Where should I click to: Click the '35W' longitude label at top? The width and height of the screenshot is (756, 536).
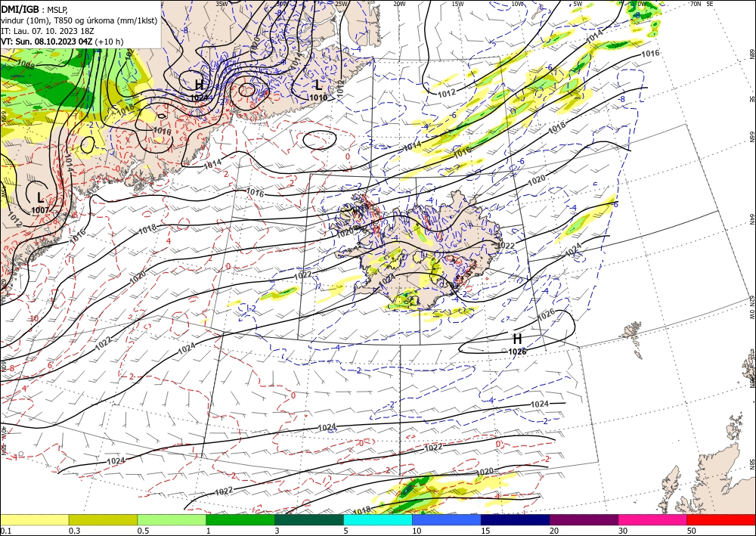click(x=222, y=4)
